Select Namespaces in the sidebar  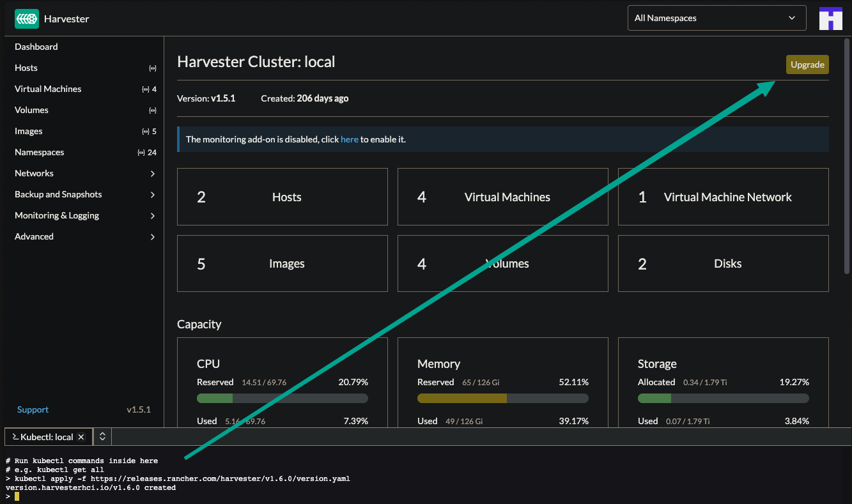pyautogui.click(x=40, y=152)
